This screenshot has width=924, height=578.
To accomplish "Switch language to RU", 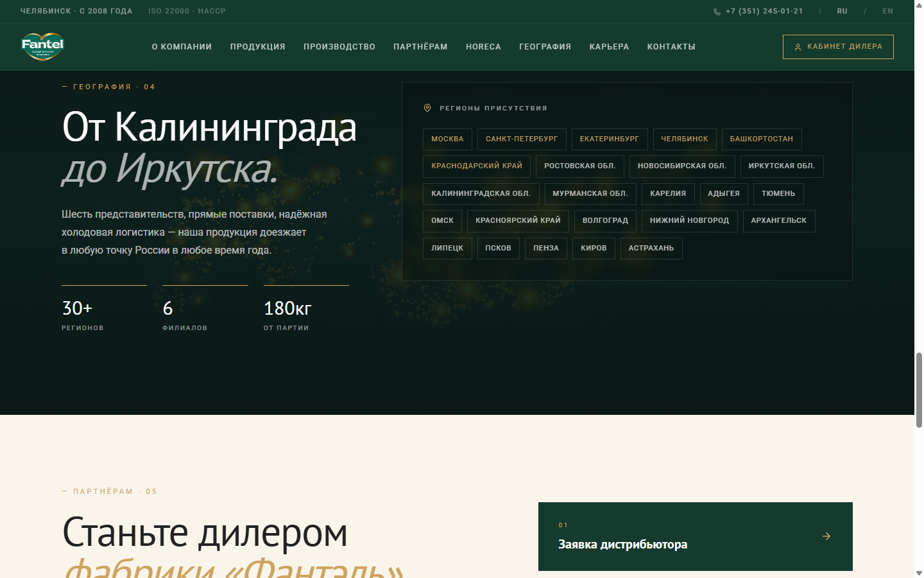I will tap(842, 12).
